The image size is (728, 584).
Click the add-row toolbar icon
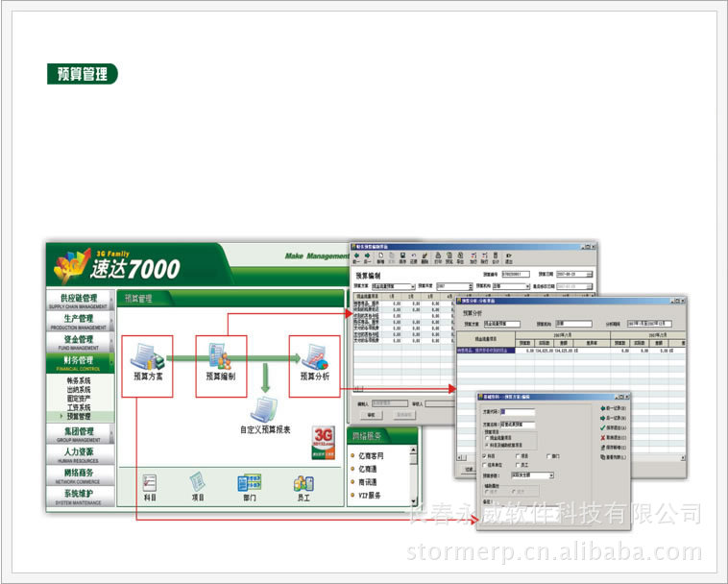[473, 258]
